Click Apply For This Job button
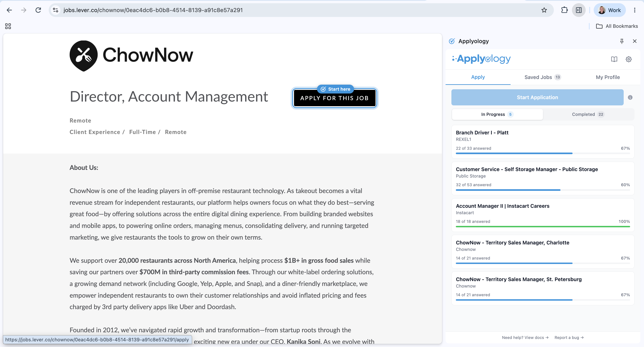This screenshot has width=644, height=347. [334, 98]
